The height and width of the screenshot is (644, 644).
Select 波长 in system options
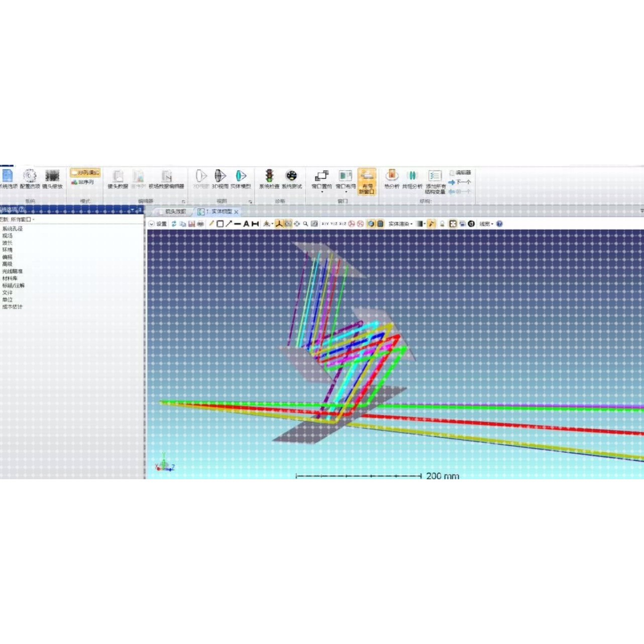(7, 243)
